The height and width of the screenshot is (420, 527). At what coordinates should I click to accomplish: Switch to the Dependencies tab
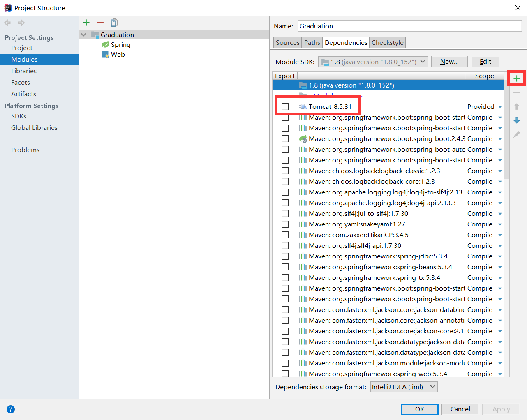point(346,42)
